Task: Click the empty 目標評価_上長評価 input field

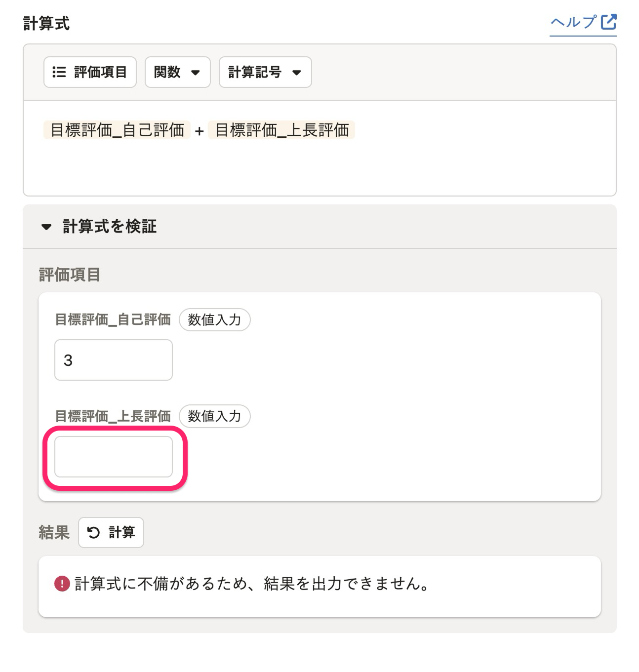Action: [x=114, y=457]
